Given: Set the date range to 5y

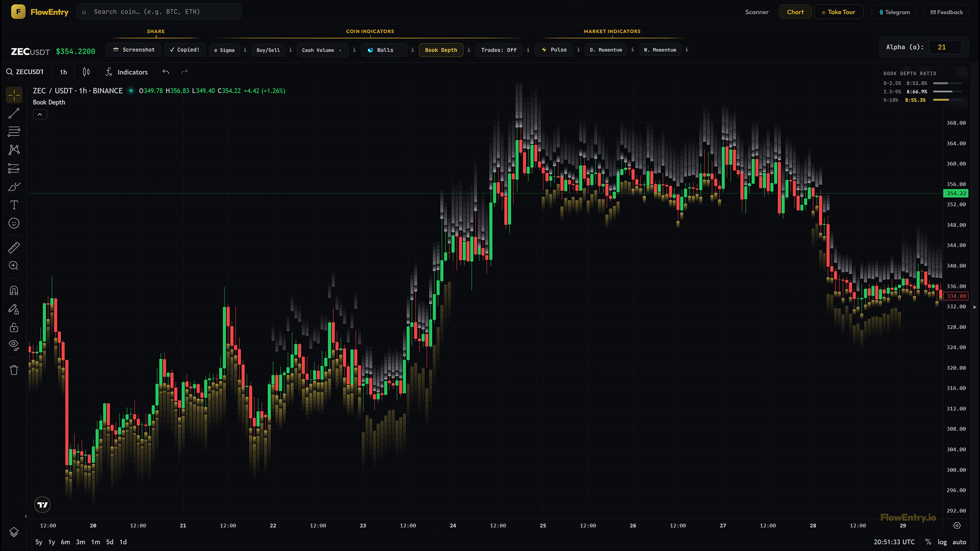Looking at the screenshot, I should [39, 542].
